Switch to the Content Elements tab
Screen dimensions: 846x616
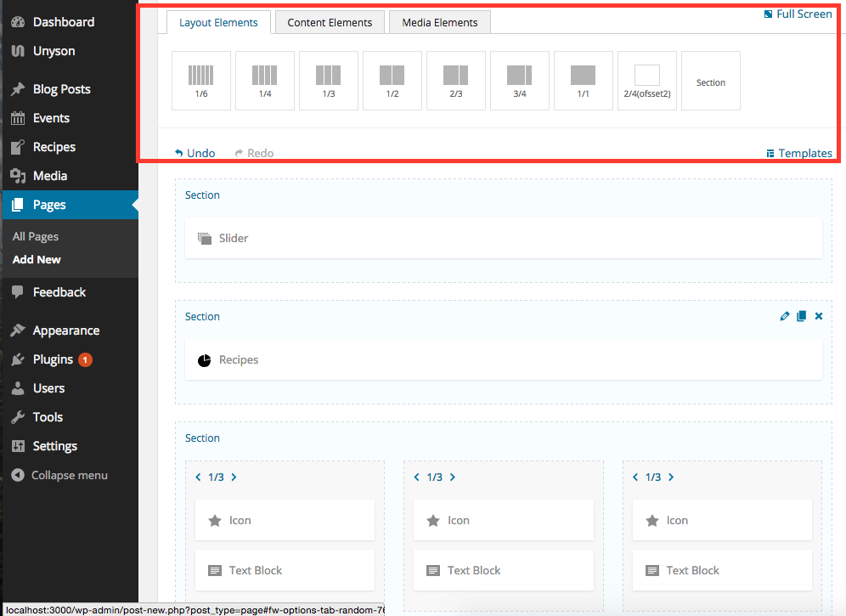330,23
